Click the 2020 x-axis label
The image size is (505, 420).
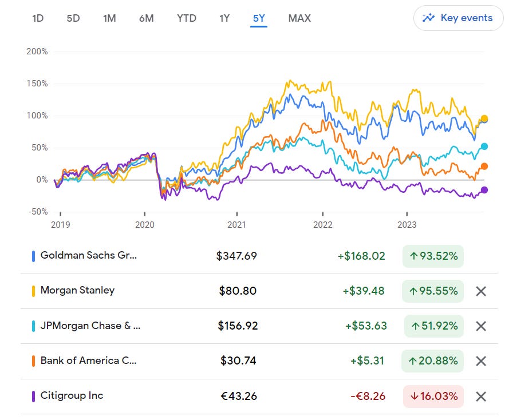pos(145,225)
